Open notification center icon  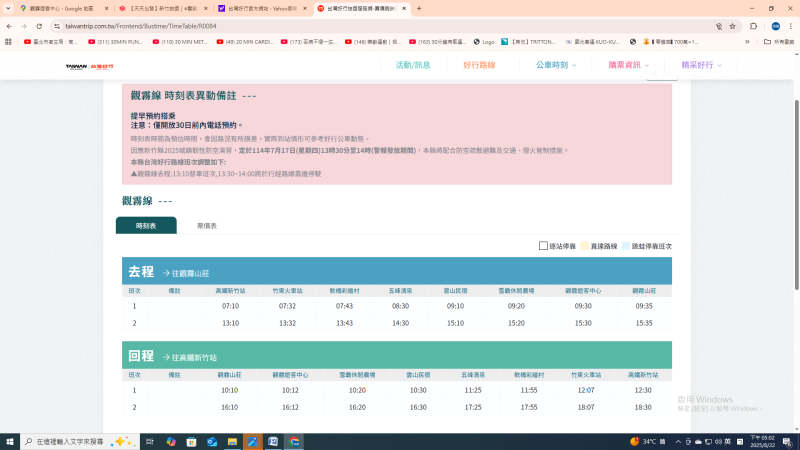788,442
